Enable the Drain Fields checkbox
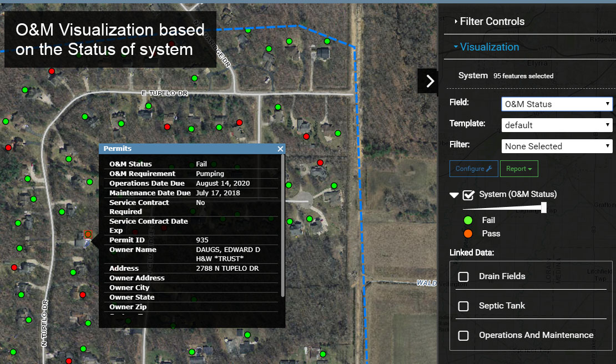Screen dimensions: 616x364 pyautogui.click(x=463, y=276)
